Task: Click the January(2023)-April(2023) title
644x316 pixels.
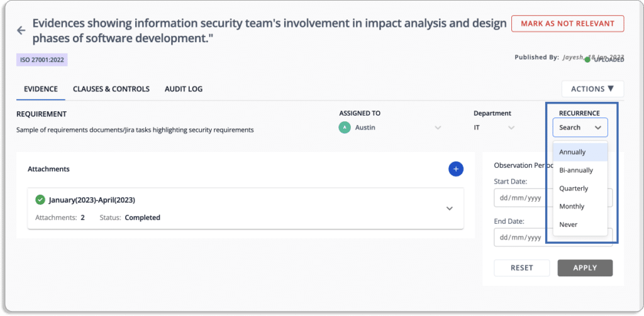Action: click(92, 200)
